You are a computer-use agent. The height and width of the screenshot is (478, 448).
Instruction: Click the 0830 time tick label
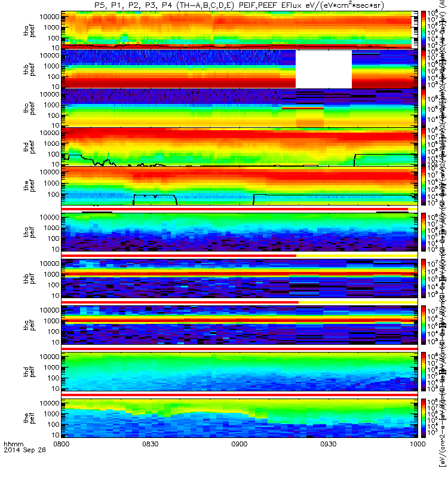(151, 444)
